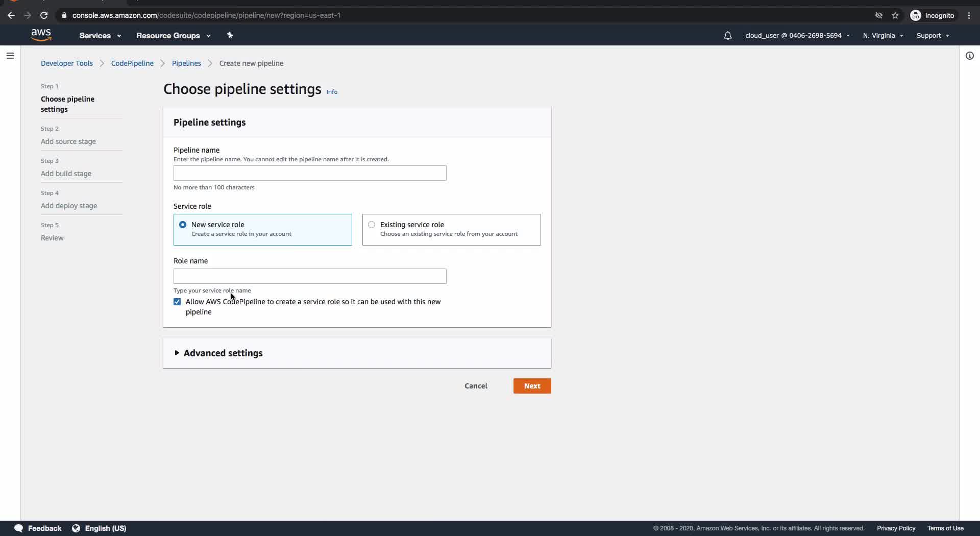980x536 pixels.
Task: Open the N. Virginia region dropdown
Action: [x=883, y=35]
